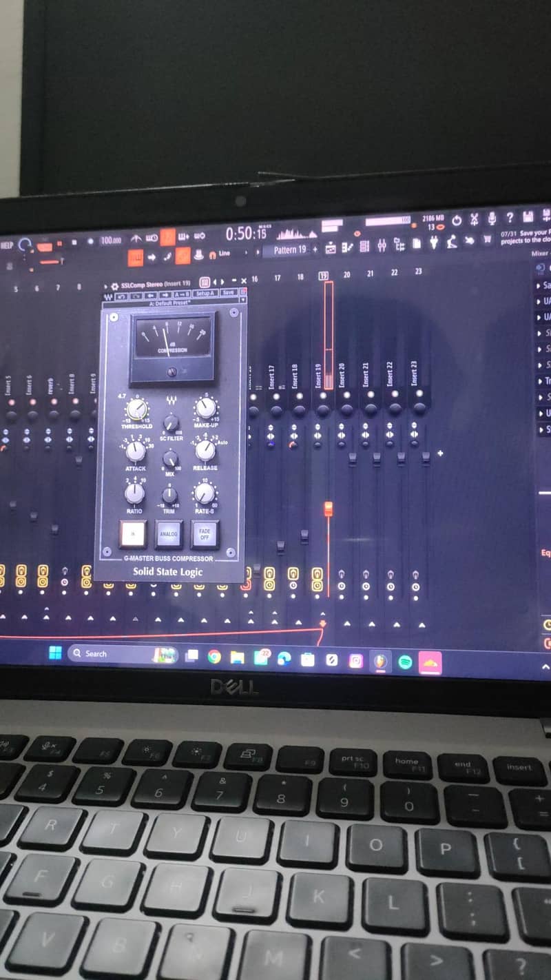Save project with the floppy disk icon
Image resolution: width=551 pixels, height=980 pixels.
pyautogui.click(x=528, y=217)
